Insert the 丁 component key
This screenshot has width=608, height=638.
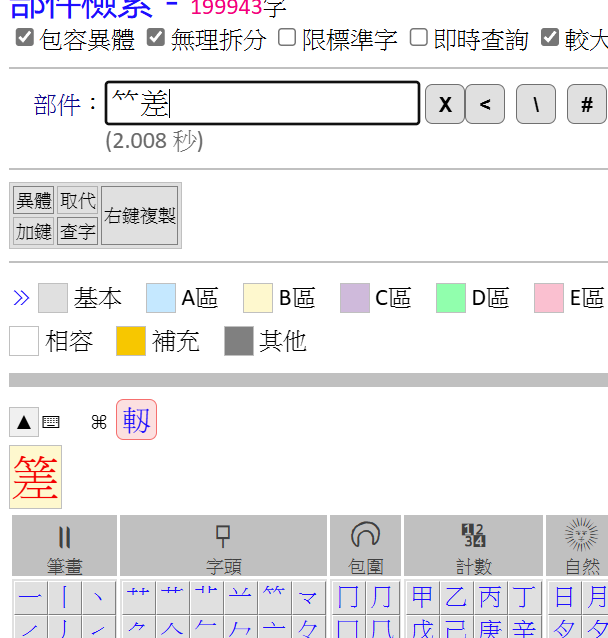tap(524, 598)
